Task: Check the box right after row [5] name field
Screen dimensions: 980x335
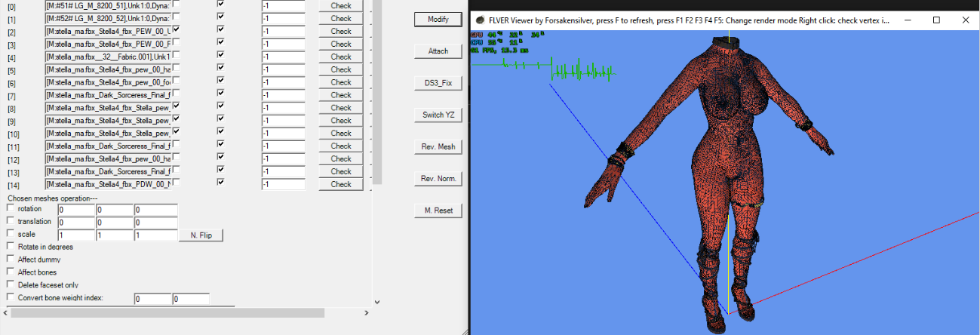Action: (176, 67)
